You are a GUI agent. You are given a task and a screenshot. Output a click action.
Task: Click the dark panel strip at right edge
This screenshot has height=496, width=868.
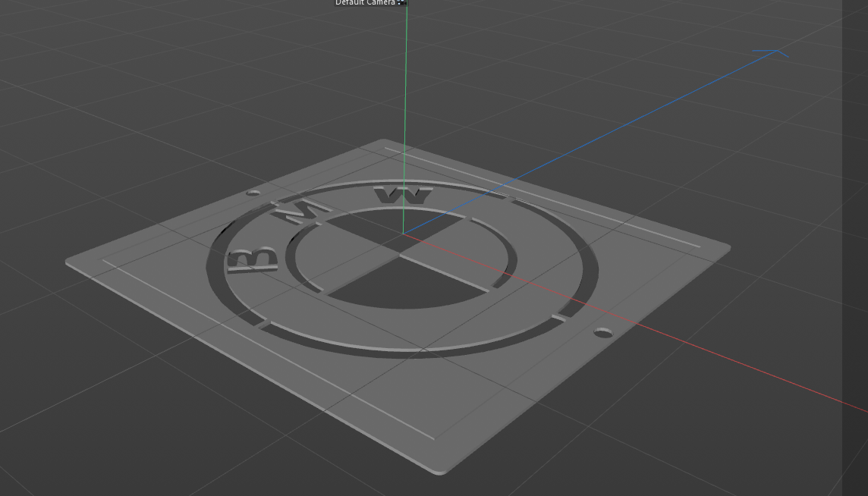(854, 248)
